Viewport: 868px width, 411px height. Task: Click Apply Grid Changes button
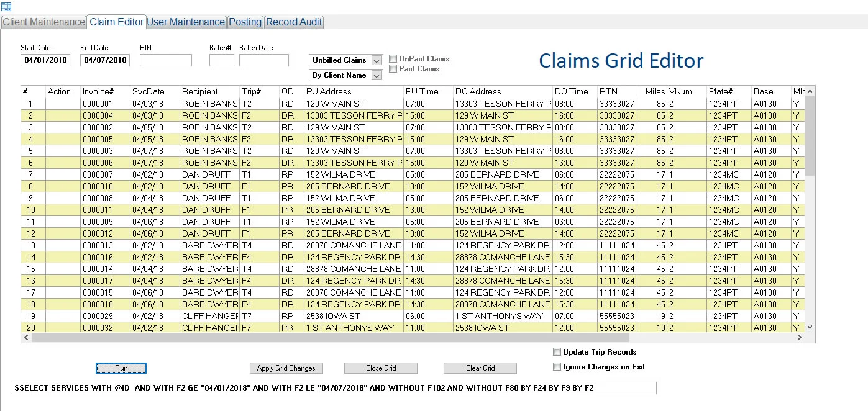286,368
